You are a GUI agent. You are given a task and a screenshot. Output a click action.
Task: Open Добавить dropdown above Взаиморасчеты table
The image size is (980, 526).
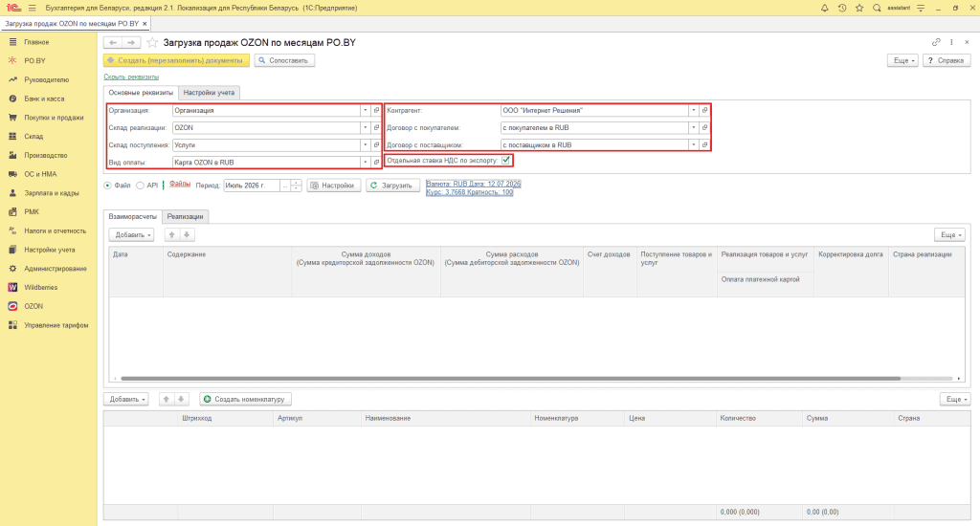tap(131, 235)
